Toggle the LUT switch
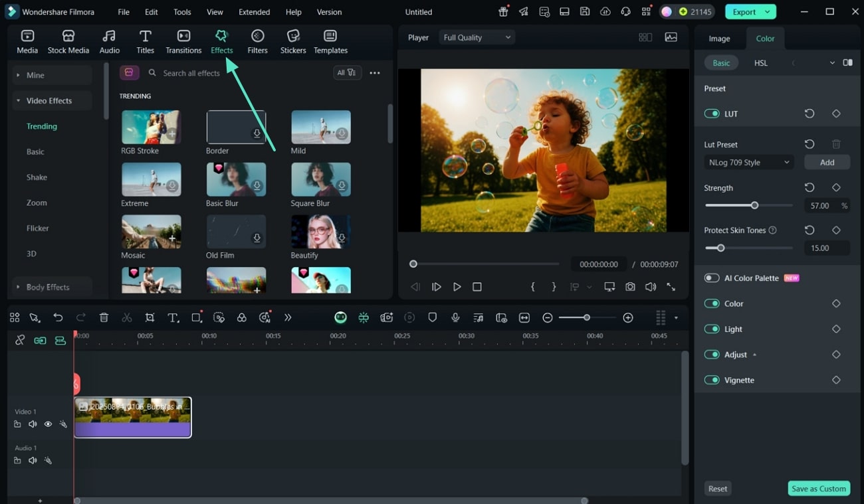The image size is (864, 504). pyautogui.click(x=712, y=114)
